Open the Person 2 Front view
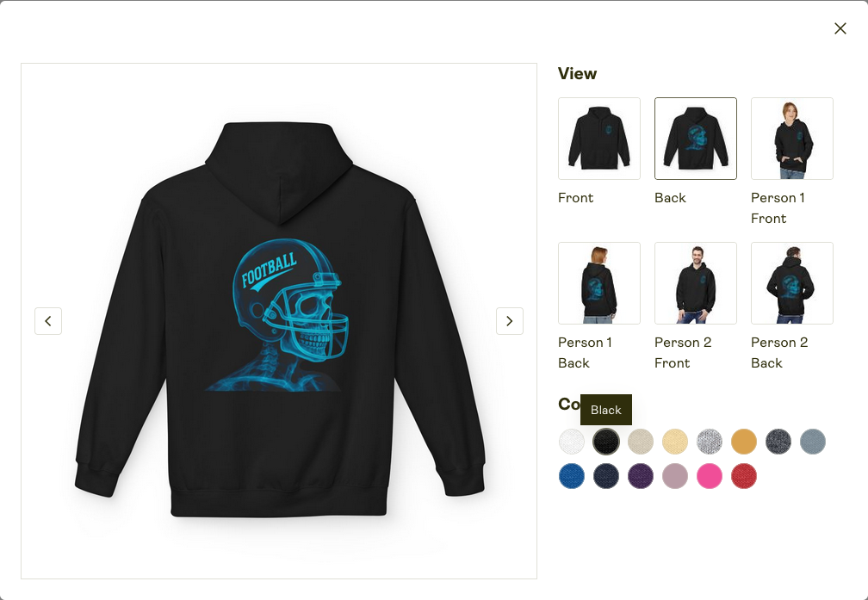The width and height of the screenshot is (868, 600). tap(695, 283)
